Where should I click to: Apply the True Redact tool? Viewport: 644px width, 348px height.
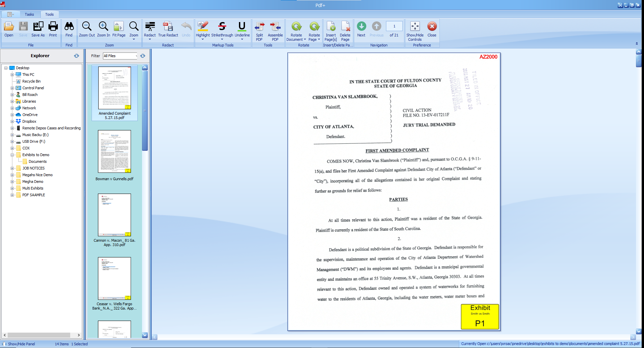pos(168,29)
